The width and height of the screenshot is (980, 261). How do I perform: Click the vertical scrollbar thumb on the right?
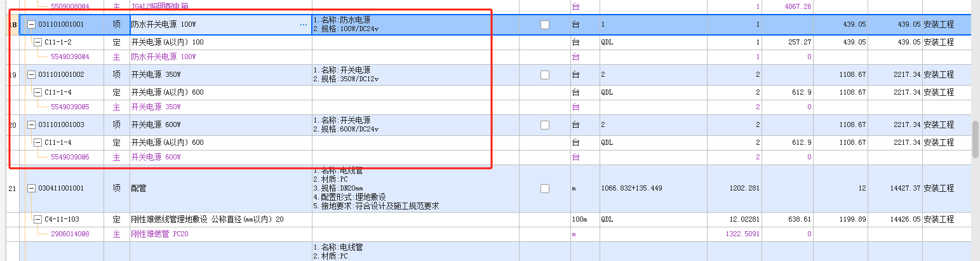point(976,139)
